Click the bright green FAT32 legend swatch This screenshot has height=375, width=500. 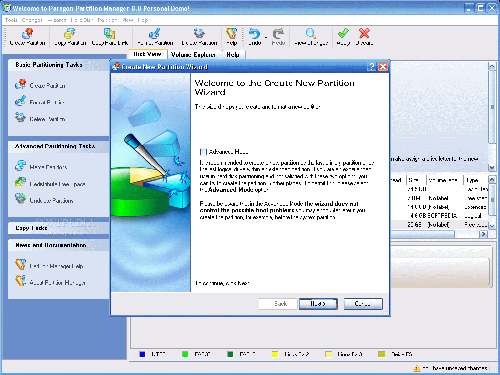point(185,354)
